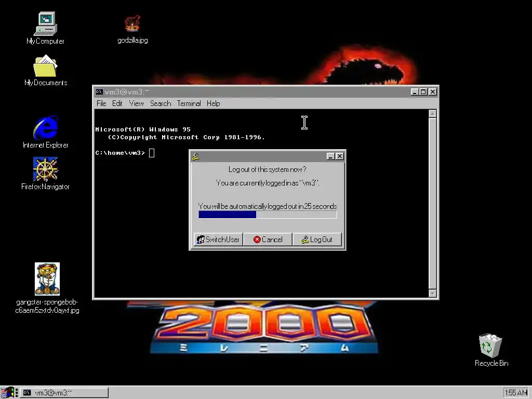
Task: Click the auto-logout countdown progress bar
Action: [x=268, y=215]
